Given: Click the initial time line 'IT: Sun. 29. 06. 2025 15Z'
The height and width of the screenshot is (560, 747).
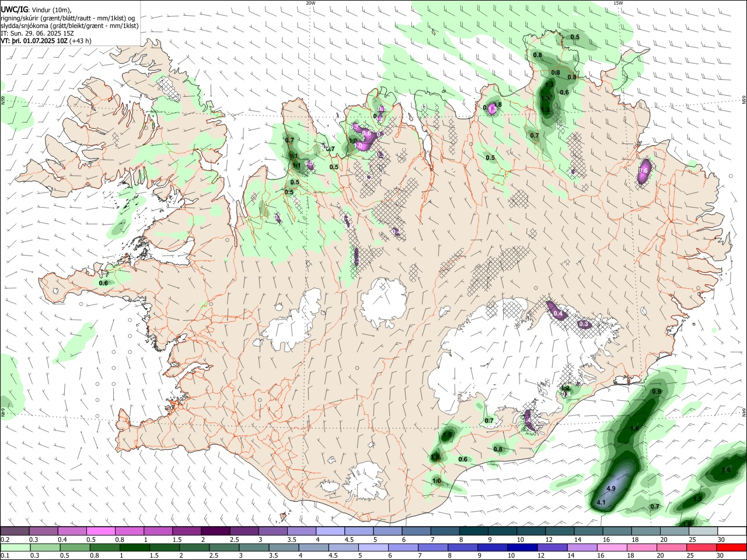Looking at the screenshot, I should pyautogui.click(x=37, y=33).
